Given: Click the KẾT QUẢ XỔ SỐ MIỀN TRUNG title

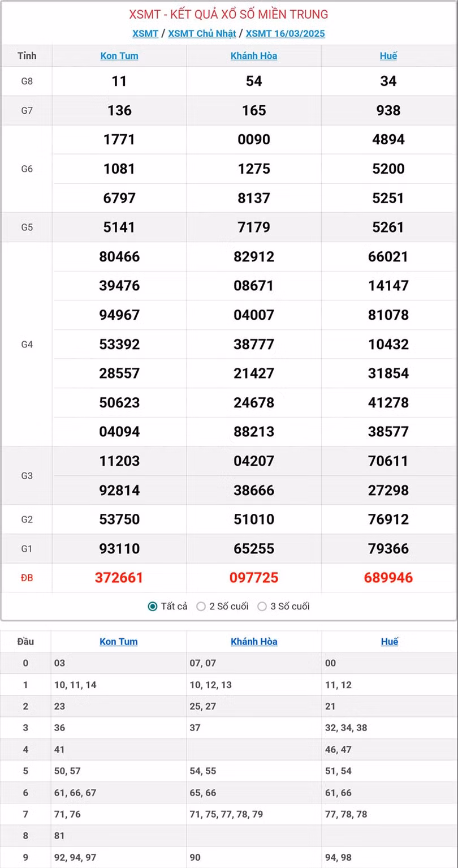Looking at the screenshot, I should [228, 14].
